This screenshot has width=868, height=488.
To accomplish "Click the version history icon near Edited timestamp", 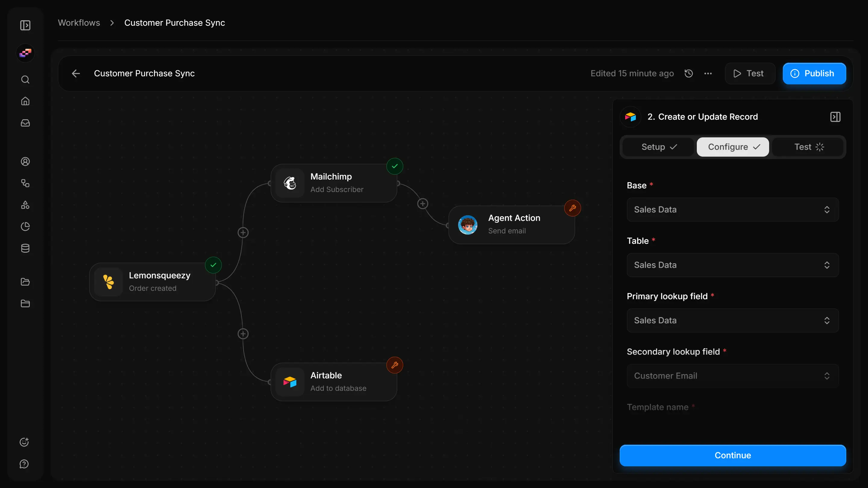I will click(688, 73).
